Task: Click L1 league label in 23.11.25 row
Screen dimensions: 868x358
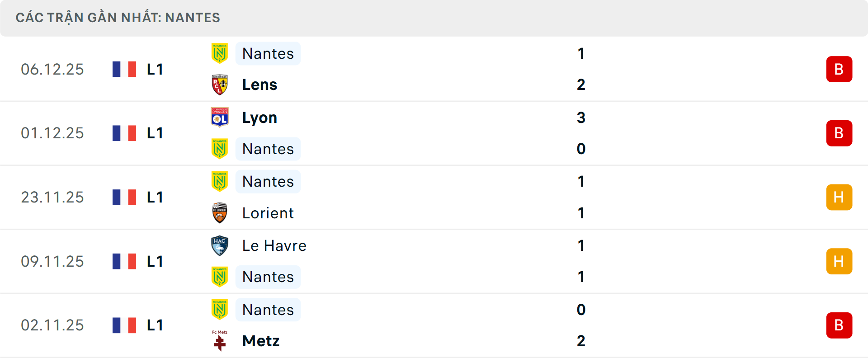Action: tap(155, 198)
